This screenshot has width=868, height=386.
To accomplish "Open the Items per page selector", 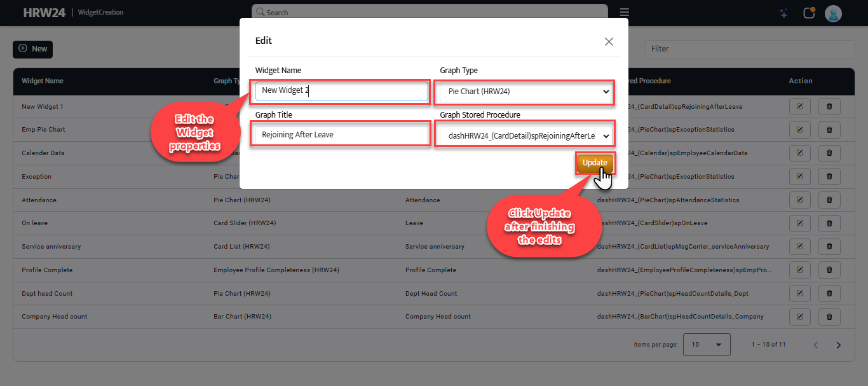I will [x=707, y=345].
